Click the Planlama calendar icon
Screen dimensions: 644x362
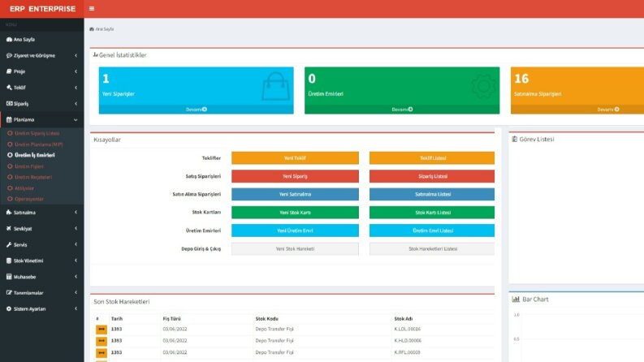(9, 120)
